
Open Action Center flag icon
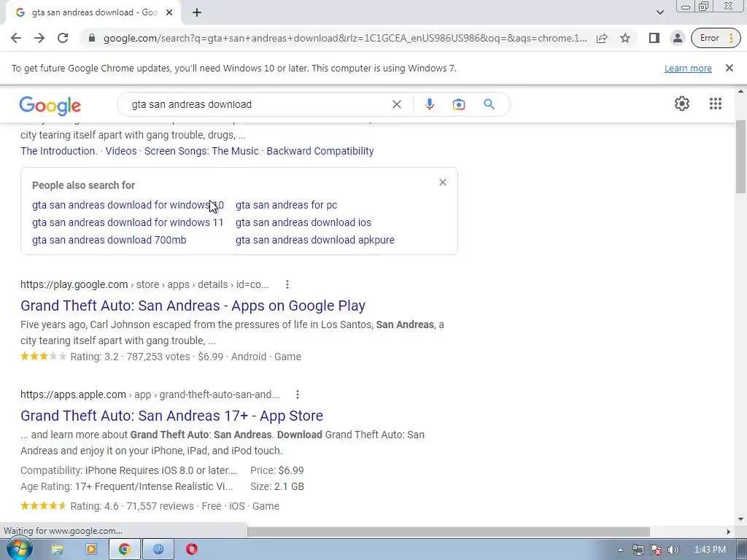pyautogui.click(x=656, y=550)
